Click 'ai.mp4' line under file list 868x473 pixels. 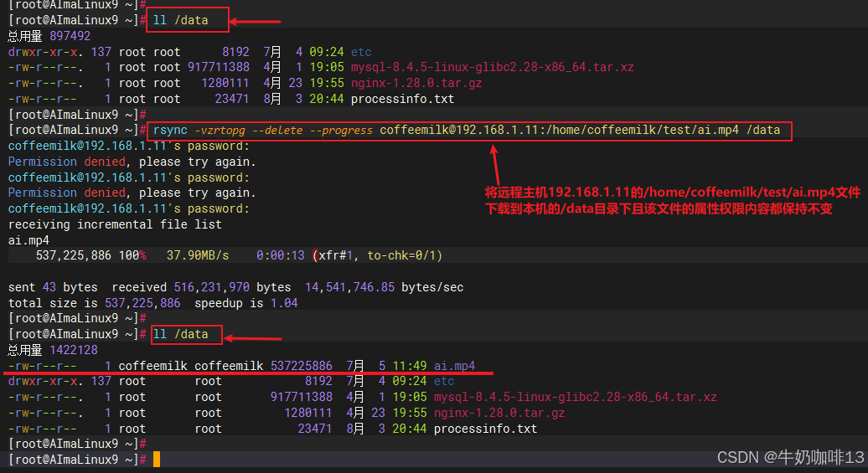(x=28, y=240)
